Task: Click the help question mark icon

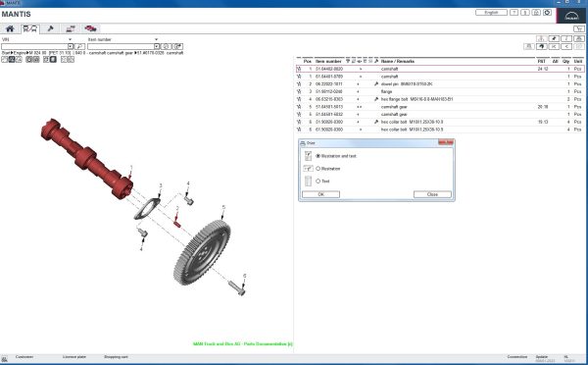Action: [x=514, y=13]
